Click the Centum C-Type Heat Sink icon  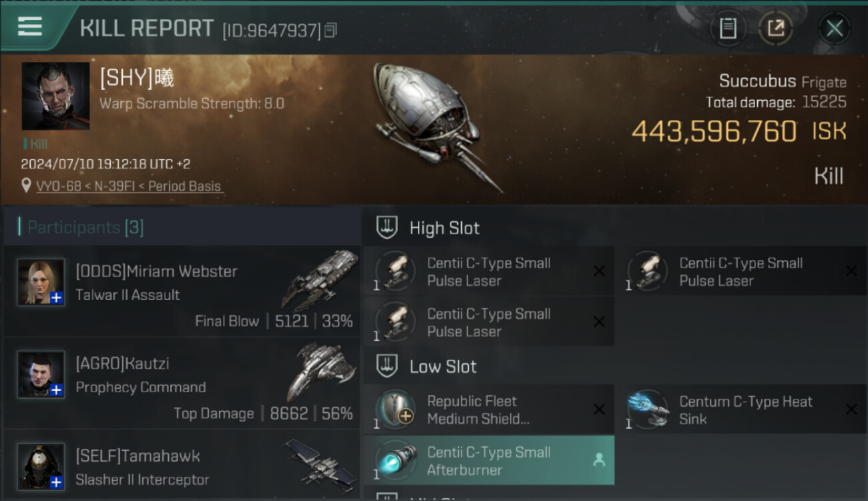pos(648,409)
